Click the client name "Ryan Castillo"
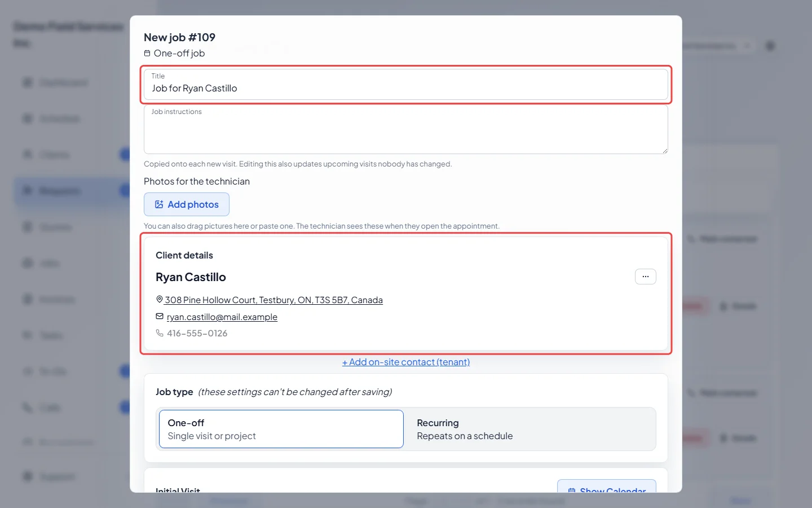Image resolution: width=812 pixels, height=508 pixels. (x=191, y=277)
